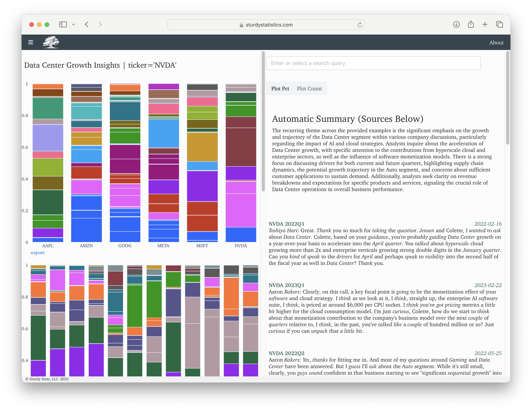This screenshot has width=532, height=411.
Task: Open the hamburger navigation menu
Action: (31, 42)
